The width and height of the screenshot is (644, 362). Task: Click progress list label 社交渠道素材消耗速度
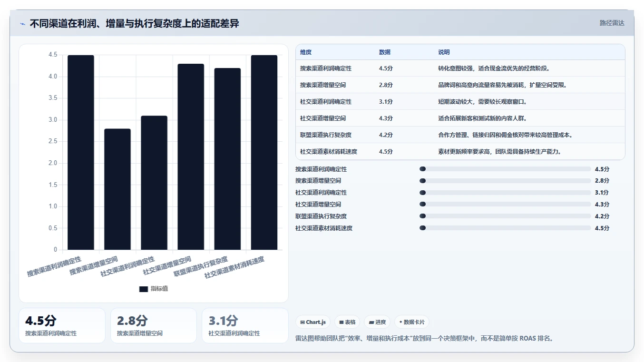coord(324,228)
